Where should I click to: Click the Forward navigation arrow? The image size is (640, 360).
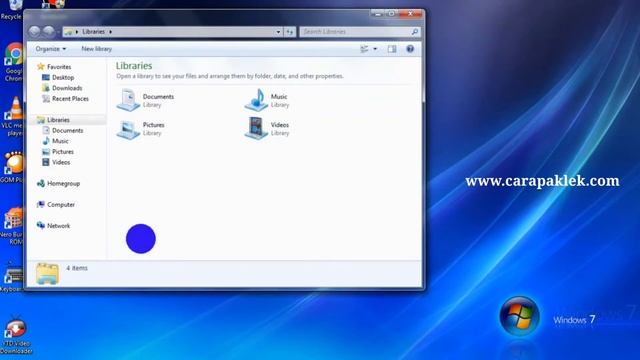point(49,31)
